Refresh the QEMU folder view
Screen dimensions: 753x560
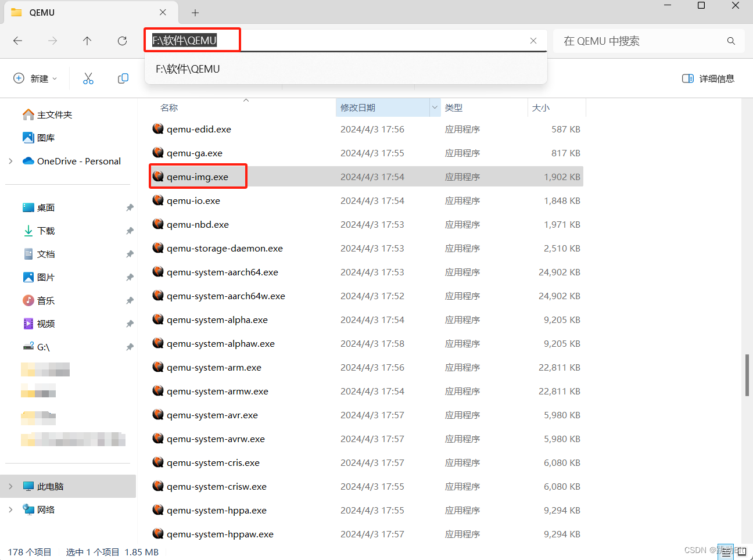tap(122, 41)
